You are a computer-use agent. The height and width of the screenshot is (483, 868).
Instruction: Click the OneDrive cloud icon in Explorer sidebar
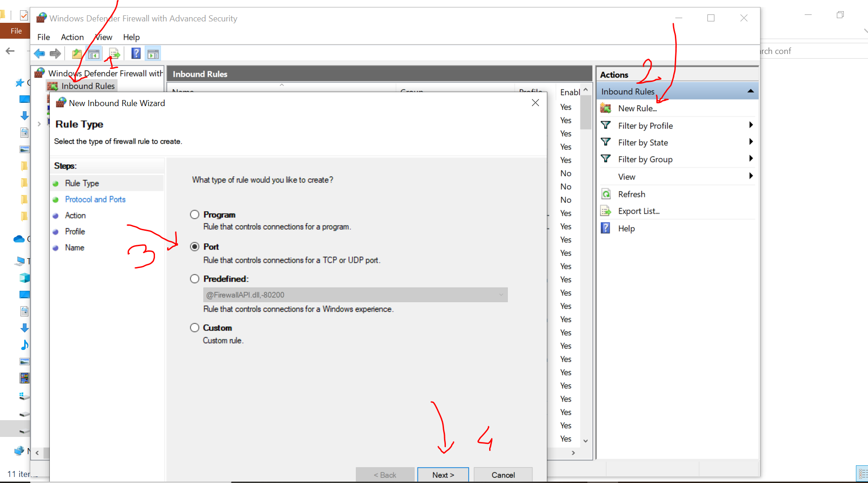[x=19, y=239]
